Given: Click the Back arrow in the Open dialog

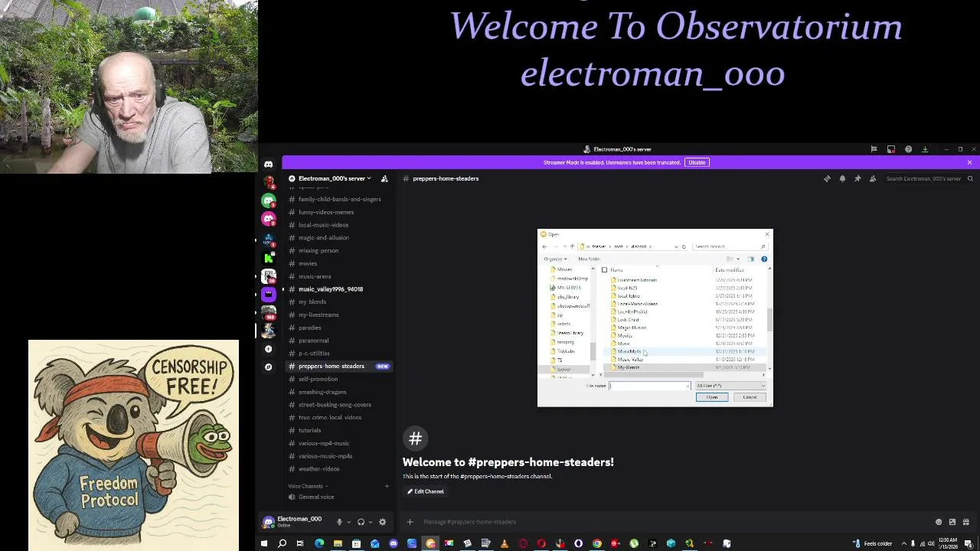Looking at the screenshot, I should 544,246.
